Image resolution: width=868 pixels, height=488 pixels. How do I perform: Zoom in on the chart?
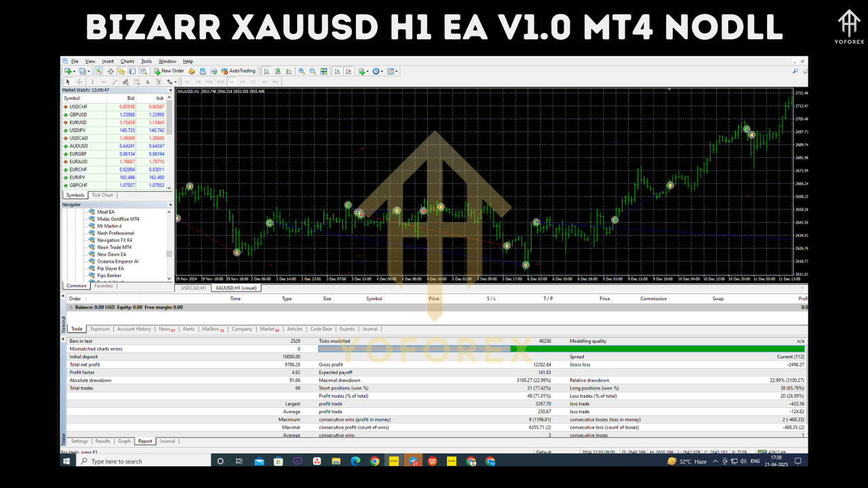click(301, 70)
